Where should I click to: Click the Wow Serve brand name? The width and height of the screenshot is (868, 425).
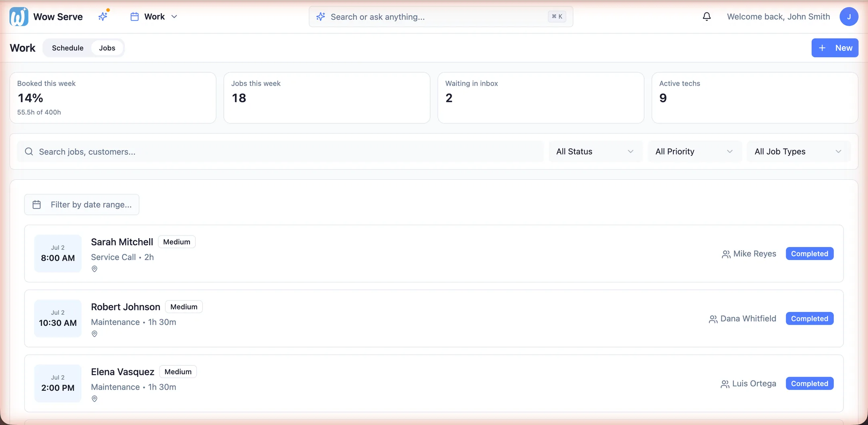coord(58,16)
